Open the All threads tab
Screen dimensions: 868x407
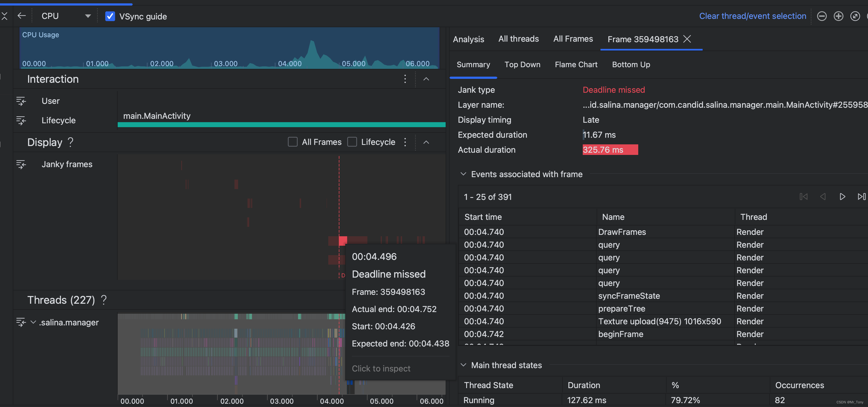[x=518, y=39]
